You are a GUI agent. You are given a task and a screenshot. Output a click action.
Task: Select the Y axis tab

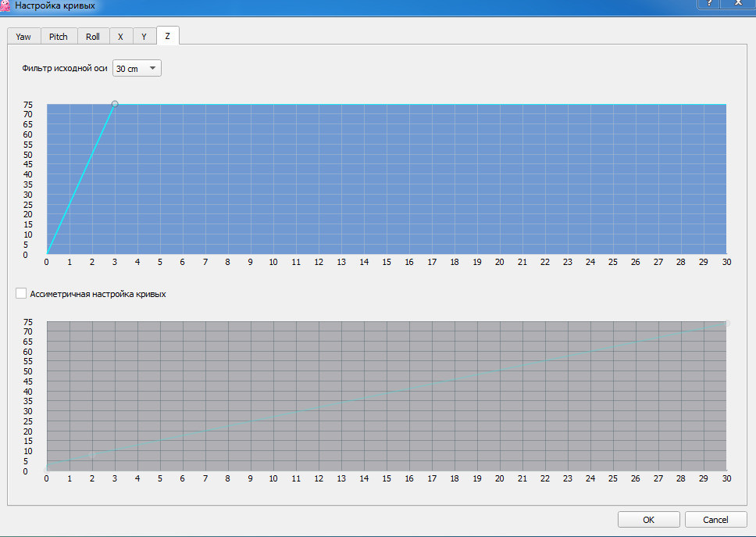(144, 37)
